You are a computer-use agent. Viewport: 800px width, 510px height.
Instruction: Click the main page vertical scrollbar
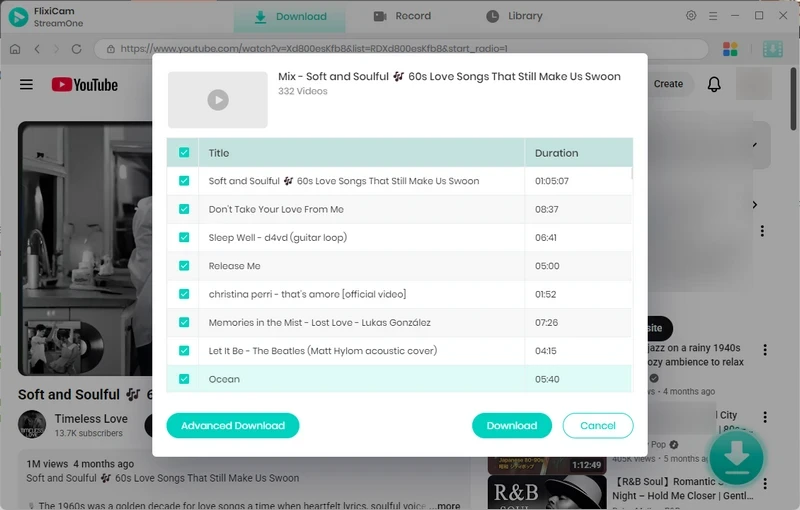pyautogui.click(x=794, y=98)
